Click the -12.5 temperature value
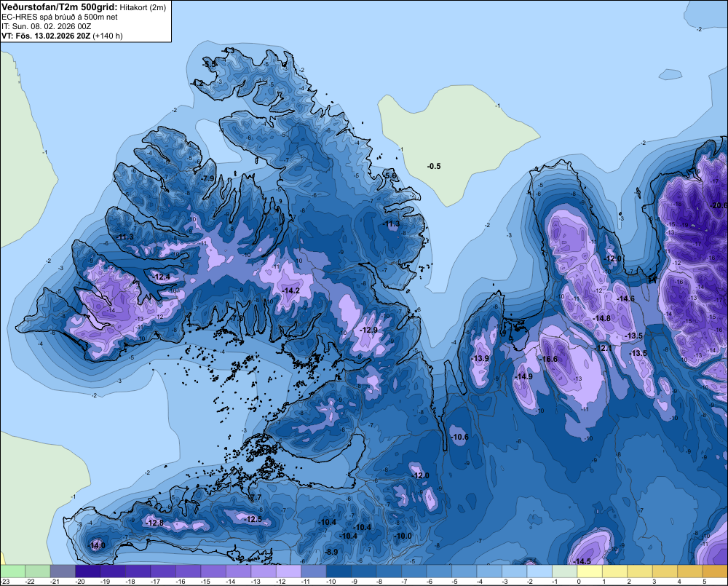This screenshot has height=586, width=728. pyautogui.click(x=253, y=519)
